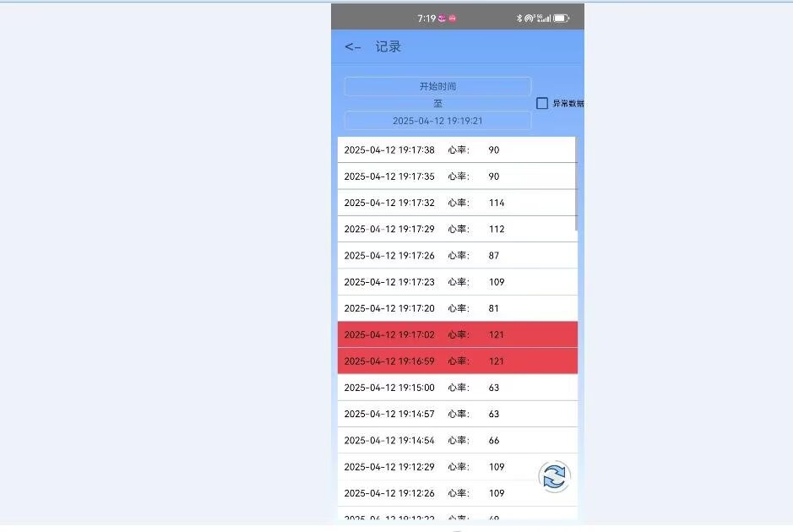Image resolution: width=793 pixels, height=532 pixels.
Task: Select the record at 19:14:54 with 66
Action: 457,440
